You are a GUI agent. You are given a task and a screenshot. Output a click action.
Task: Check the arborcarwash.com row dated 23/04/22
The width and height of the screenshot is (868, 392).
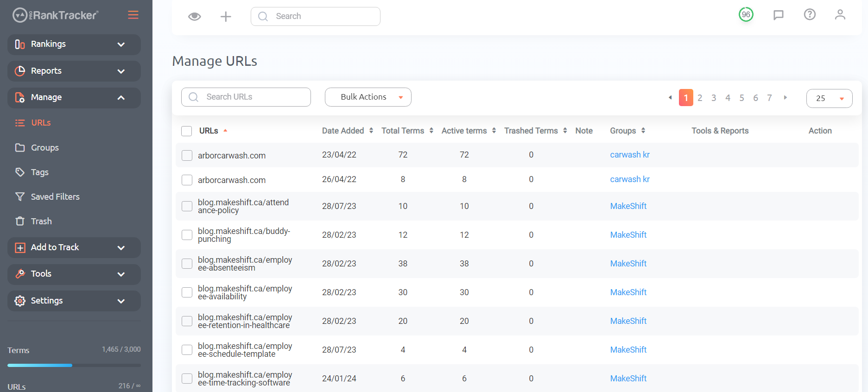pos(187,155)
